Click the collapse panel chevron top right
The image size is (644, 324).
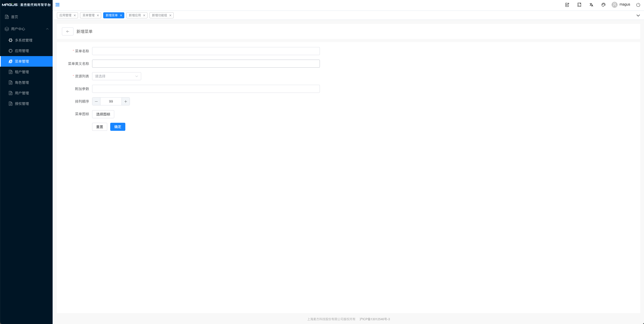[638, 15]
